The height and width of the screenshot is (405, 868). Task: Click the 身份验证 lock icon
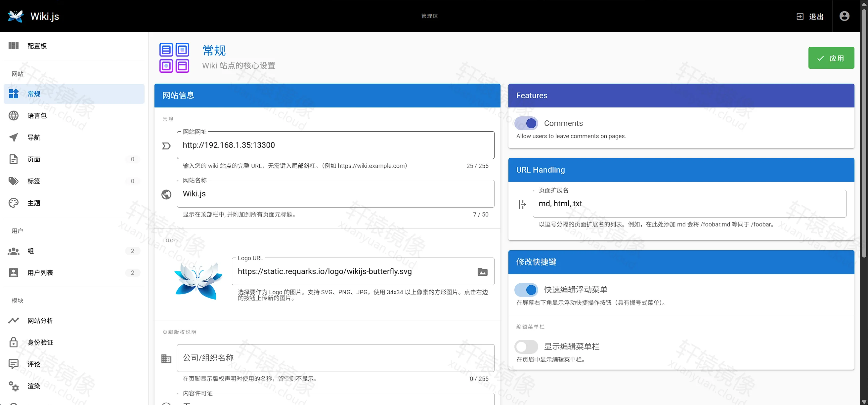pos(14,342)
